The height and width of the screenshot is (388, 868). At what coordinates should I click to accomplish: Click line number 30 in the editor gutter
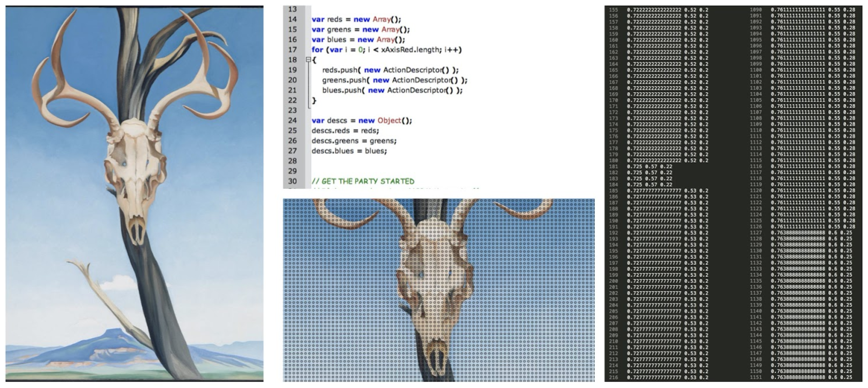pos(293,180)
